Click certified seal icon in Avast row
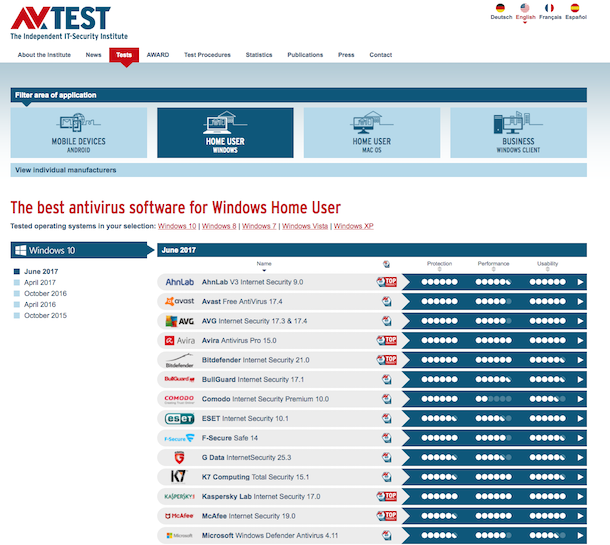Image resolution: width=610 pixels, height=545 pixels. coord(386,301)
